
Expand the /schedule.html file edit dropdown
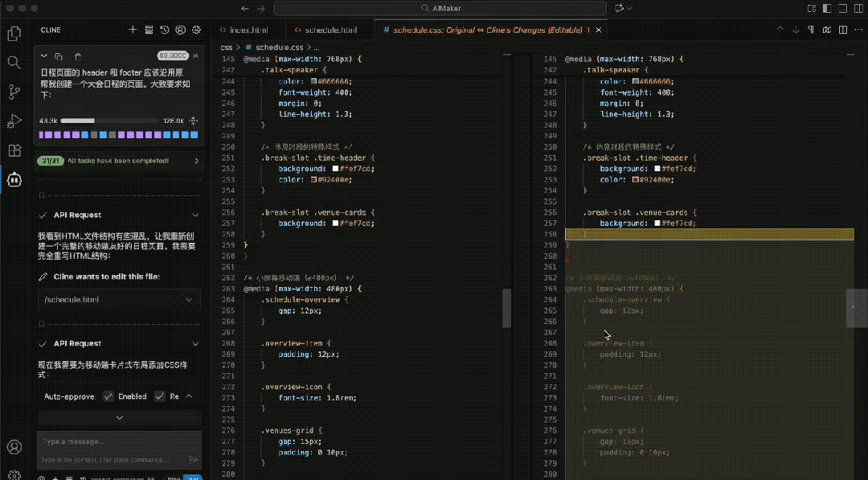point(190,300)
